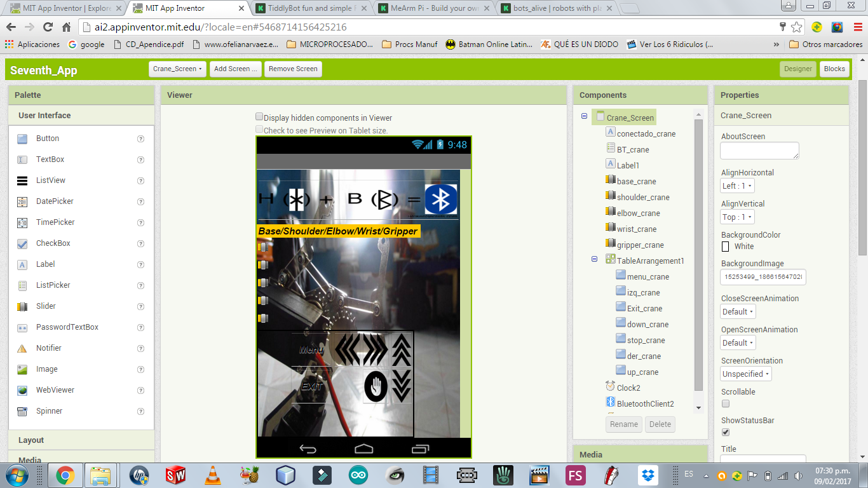
Task: Choose the DatePicker palette component
Action: pos(55,201)
